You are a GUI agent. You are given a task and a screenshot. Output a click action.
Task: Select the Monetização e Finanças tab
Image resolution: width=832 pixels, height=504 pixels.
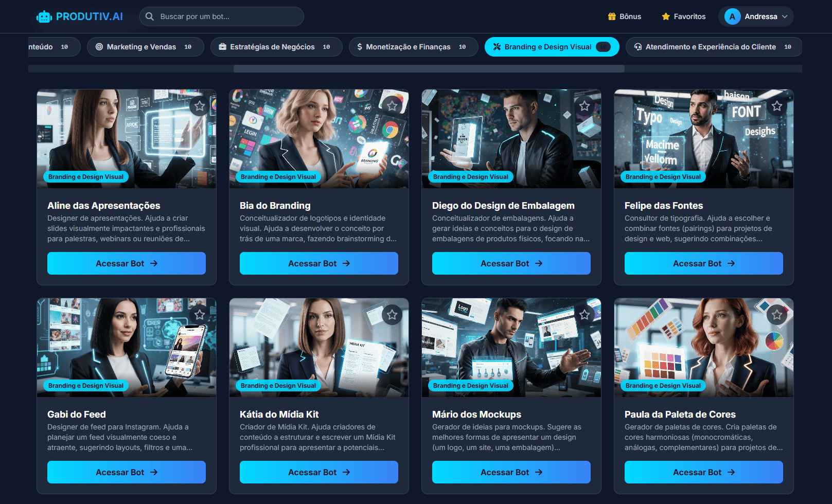pyautogui.click(x=413, y=47)
